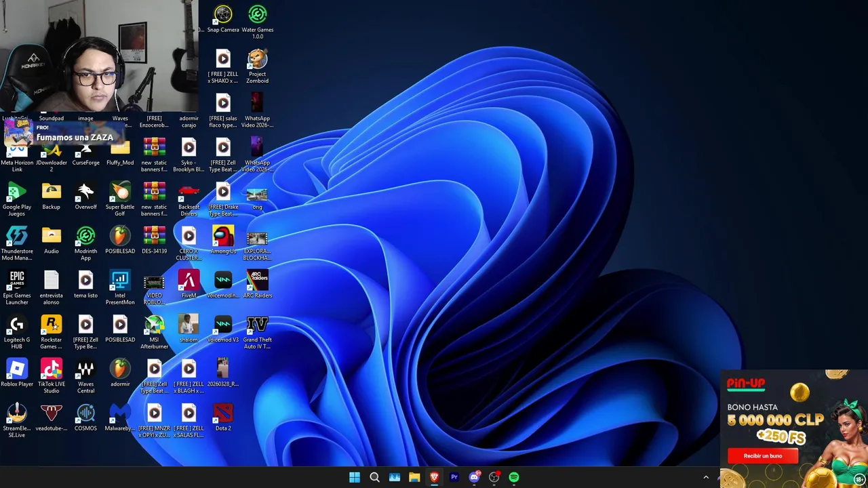The image size is (868, 488).
Task: Show hidden system tray icons
Action: click(706, 477)
